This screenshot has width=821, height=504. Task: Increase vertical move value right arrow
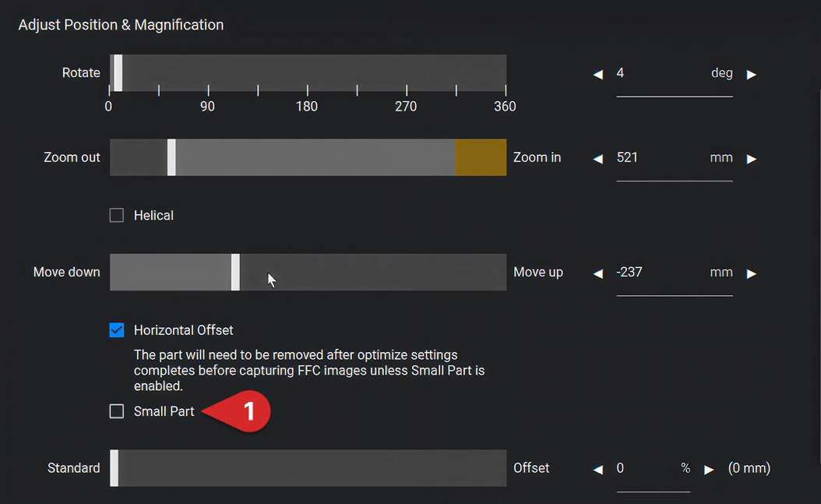click(x=752, y=273)
